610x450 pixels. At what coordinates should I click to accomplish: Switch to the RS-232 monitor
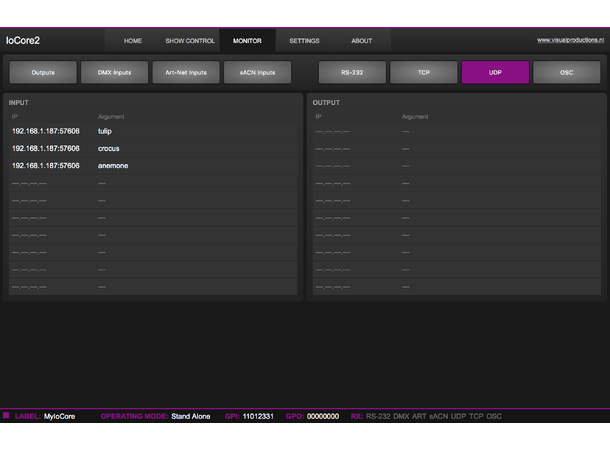click(x=352, y=73)
